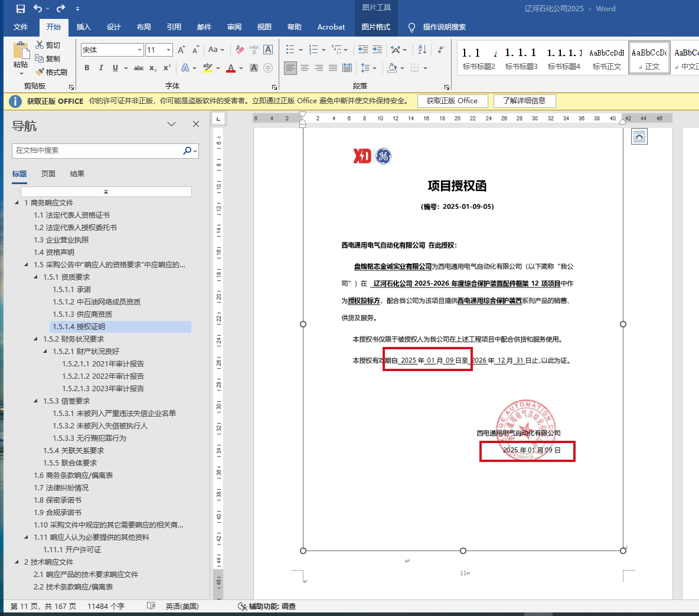Redo the last action
The width and height of the screenshot is (699, 616).
[61, 8]
